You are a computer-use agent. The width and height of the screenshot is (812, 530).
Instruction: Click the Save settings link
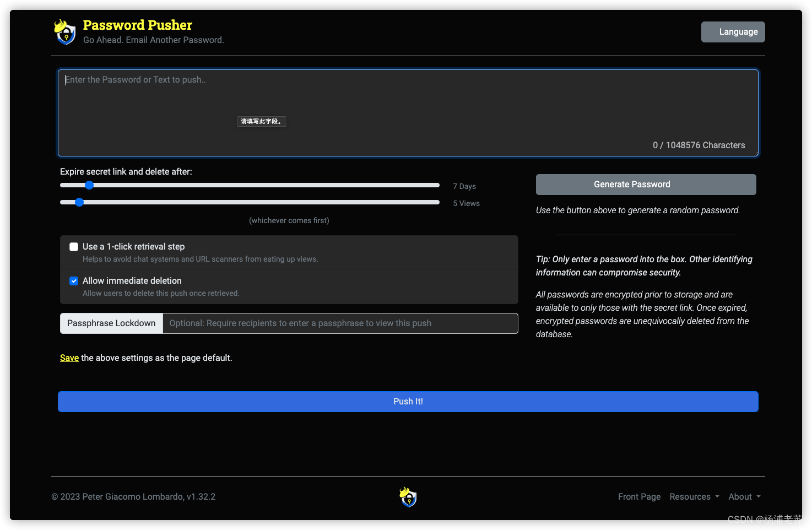coord(69,358)
